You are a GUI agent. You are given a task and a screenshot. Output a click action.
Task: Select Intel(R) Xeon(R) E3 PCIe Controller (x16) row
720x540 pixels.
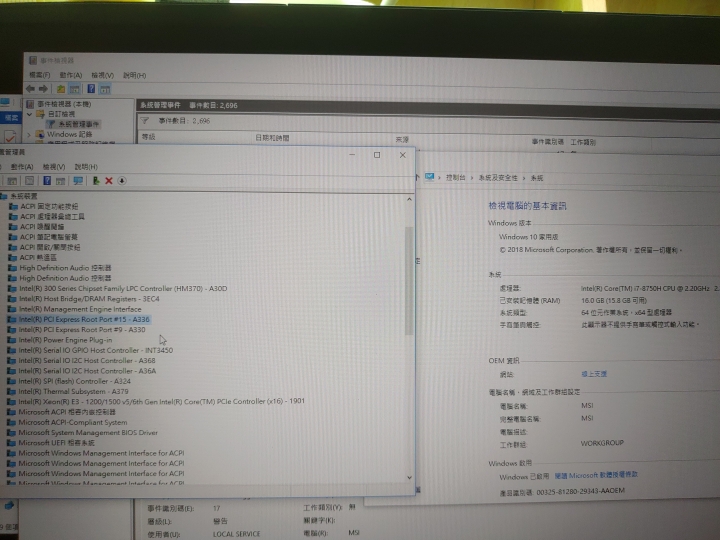coord(161,401)
